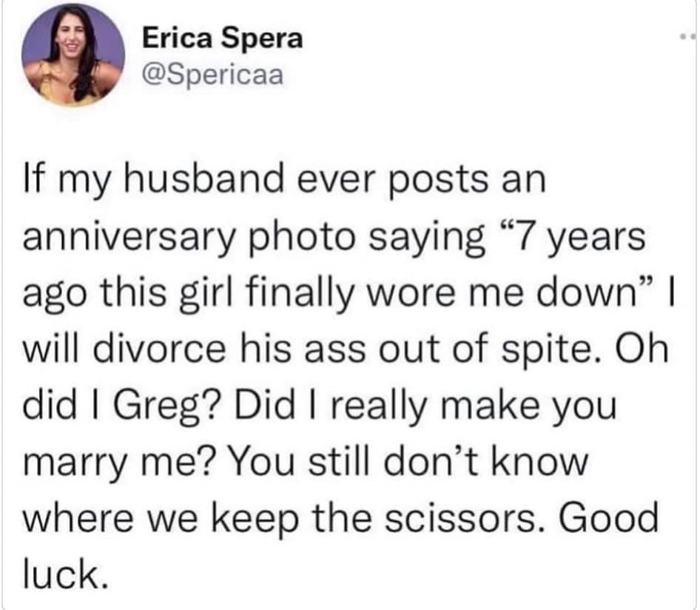This screenshot has height=610, width=700.
Task: Click Erica Spera's profile picture
Action: [x=71, y=57]
